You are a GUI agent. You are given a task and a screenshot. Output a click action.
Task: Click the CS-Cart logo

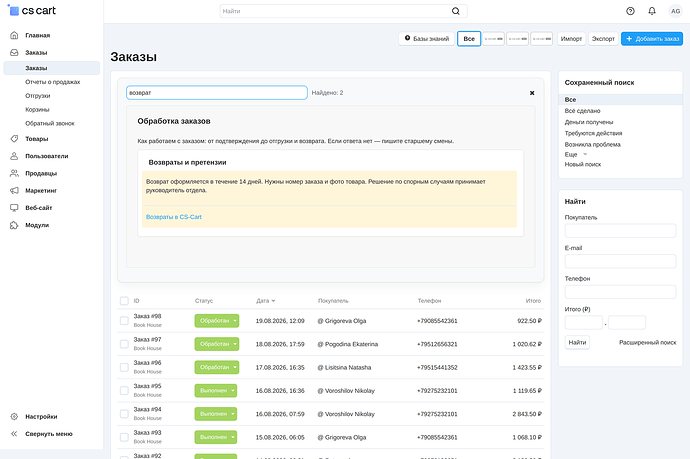(x=32, y=10)
